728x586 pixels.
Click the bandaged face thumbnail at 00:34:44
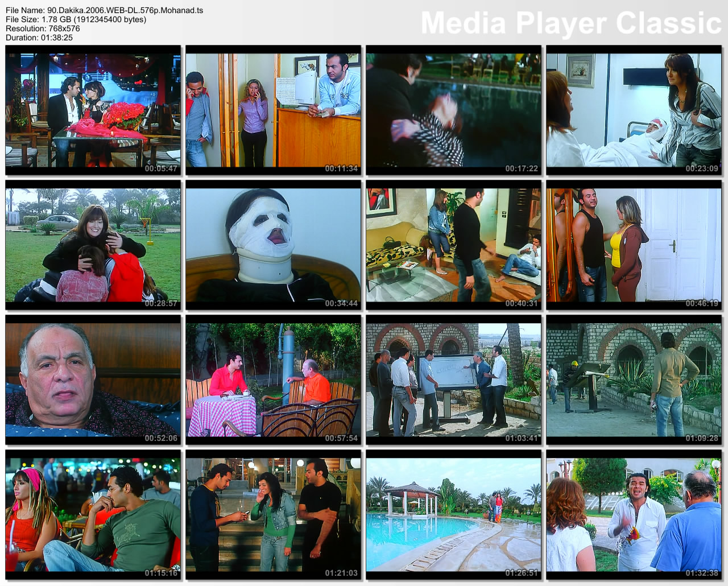[x=273, y=245]
